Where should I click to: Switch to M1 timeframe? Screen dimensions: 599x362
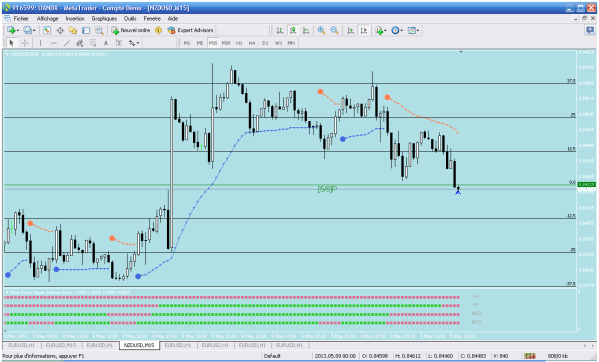coord(187,43)
